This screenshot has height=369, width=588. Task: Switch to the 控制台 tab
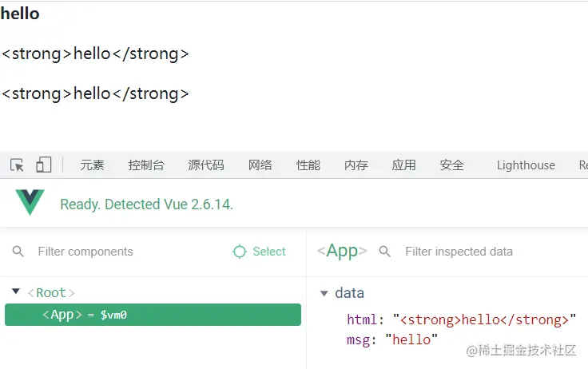[146, 165]
